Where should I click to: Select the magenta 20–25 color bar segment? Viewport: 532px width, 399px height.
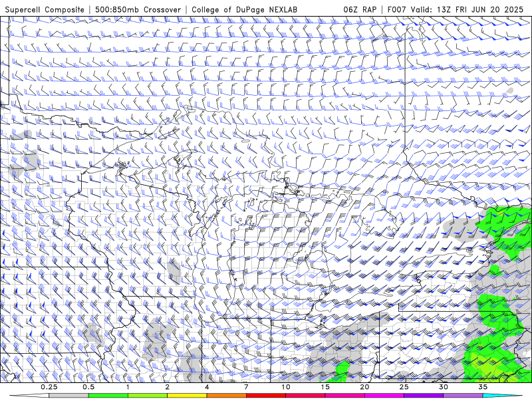[384, 396]
